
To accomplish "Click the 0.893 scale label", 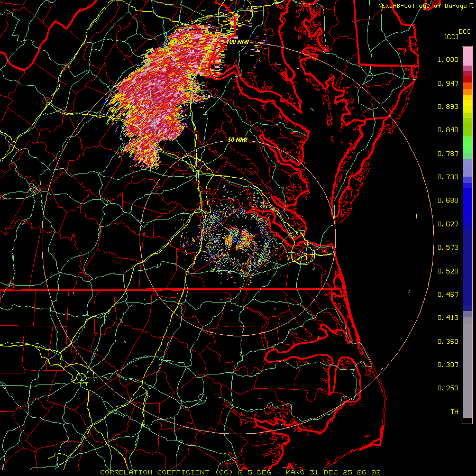I will point(448,106).
